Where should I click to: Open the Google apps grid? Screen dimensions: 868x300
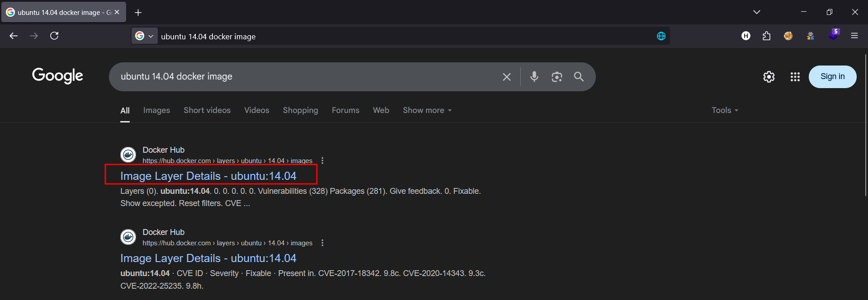795,77
